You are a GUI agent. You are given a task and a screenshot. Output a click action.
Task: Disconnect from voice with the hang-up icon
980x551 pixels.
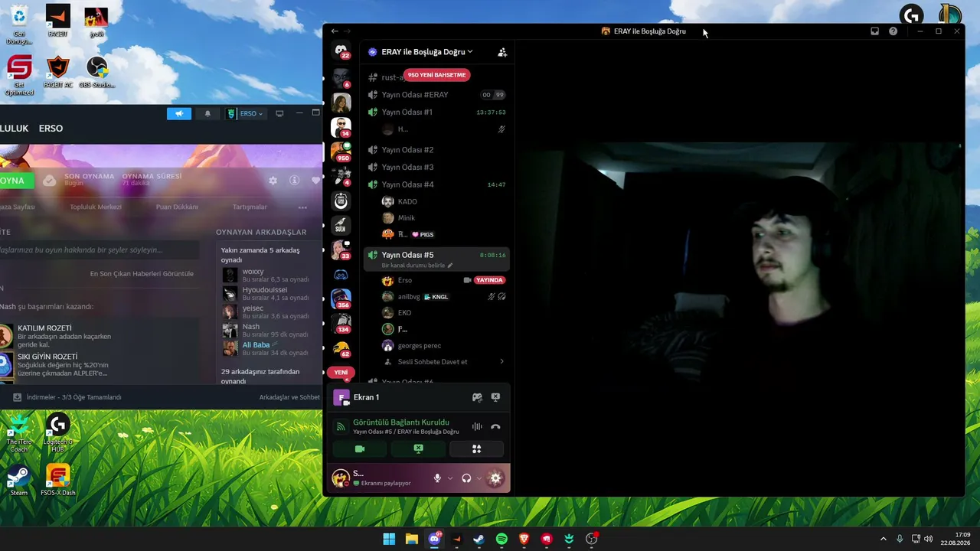495,427
